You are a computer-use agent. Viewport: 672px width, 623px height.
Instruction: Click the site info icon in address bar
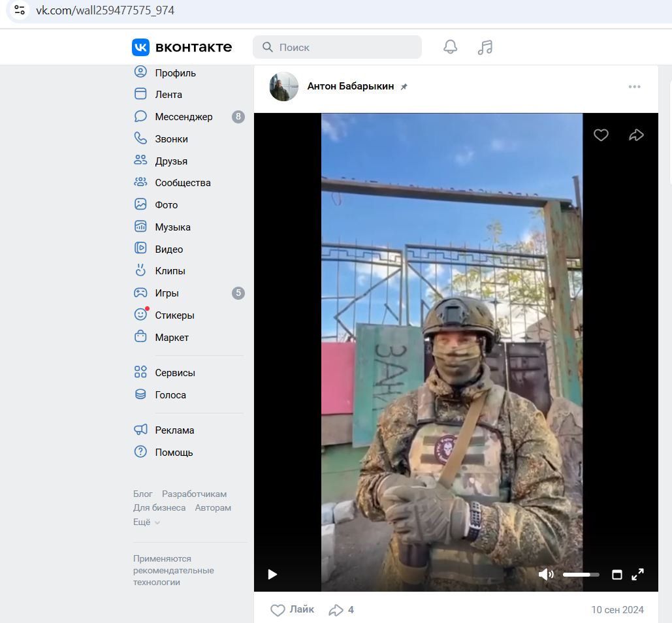point(20,10)
